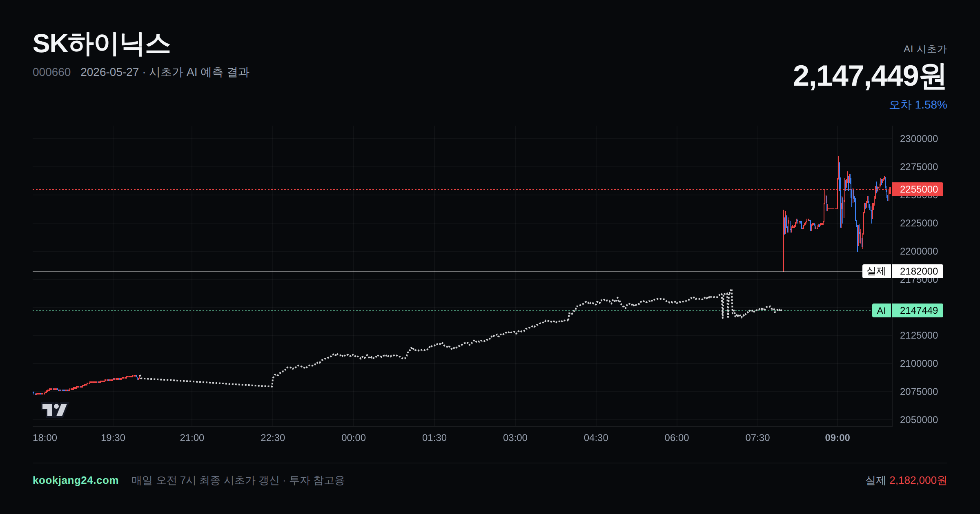980x514 pixels.
Task: Click the 2075000 price axis label
Action: coord(919,392)
